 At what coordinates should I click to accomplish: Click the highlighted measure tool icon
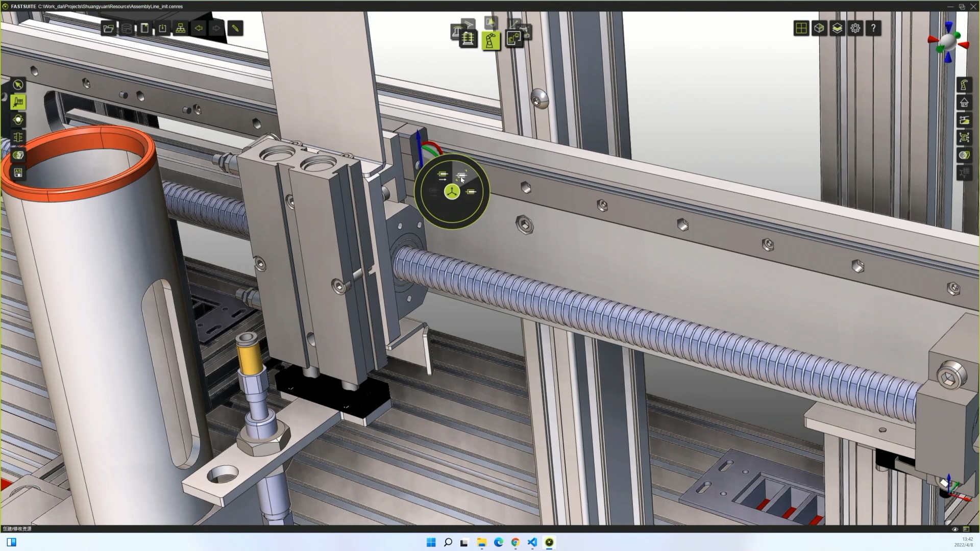point(18,102)
